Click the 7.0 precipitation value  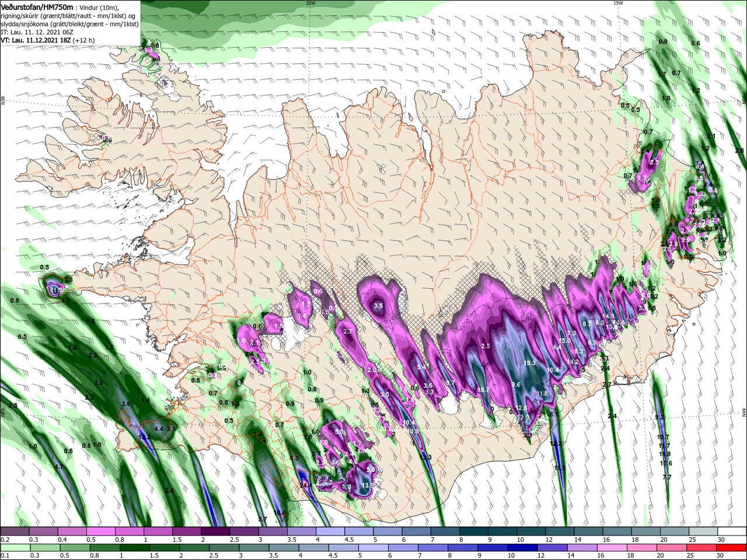coord(571,333)
